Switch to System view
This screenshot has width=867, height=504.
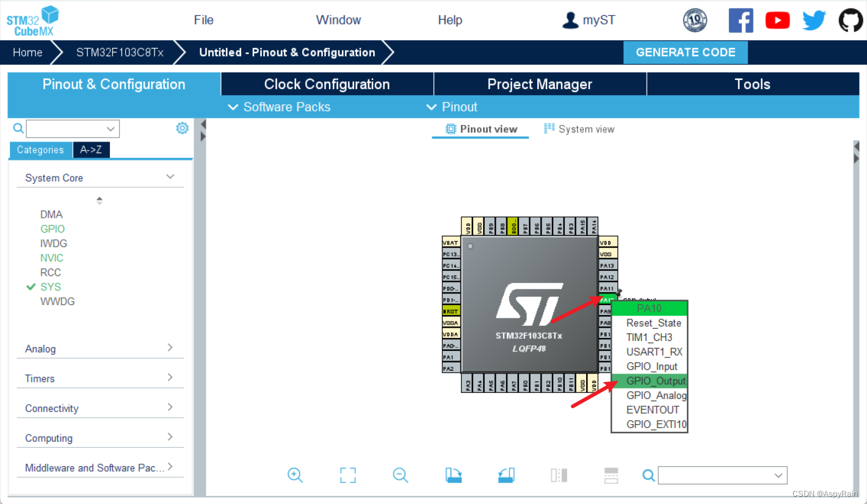point(579,129)
